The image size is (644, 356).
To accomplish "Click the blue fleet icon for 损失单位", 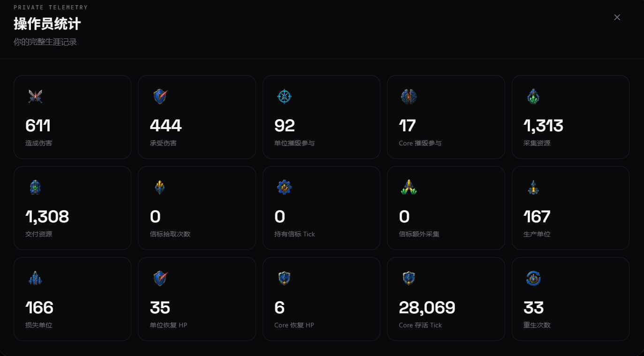I will click(x=35, y=279).
